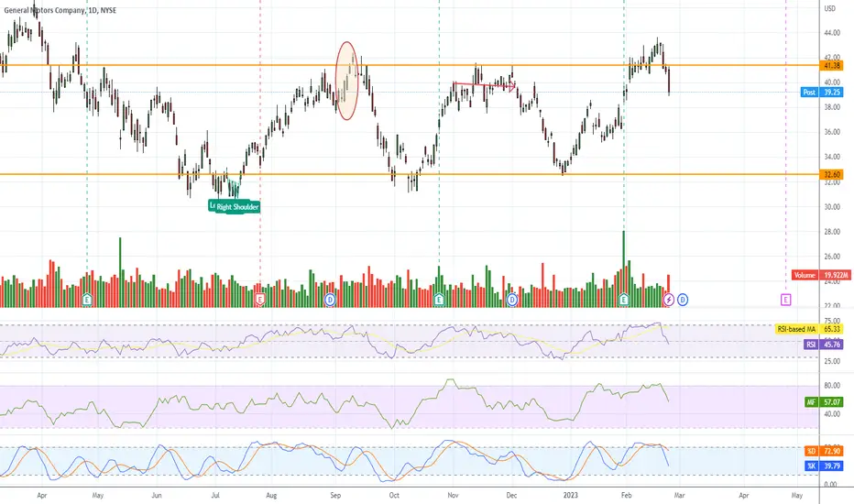
Task: Click the Jun label on time axis
Action: point(157,495)
